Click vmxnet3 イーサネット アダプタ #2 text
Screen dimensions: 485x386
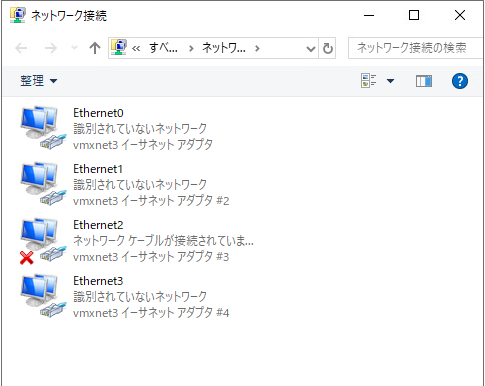click(151, 201)
